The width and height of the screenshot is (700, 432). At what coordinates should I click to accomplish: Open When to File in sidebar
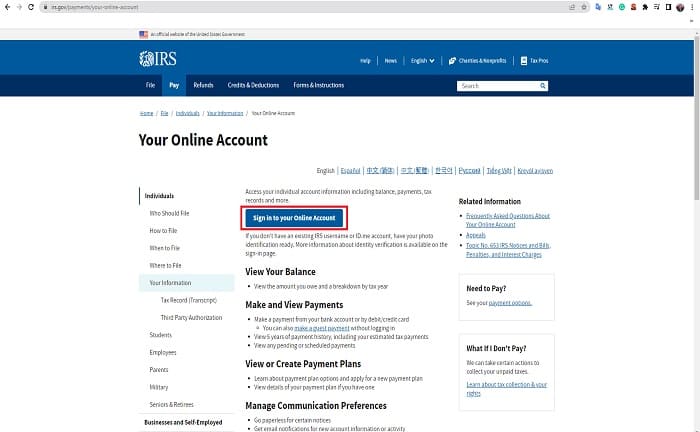165,248
